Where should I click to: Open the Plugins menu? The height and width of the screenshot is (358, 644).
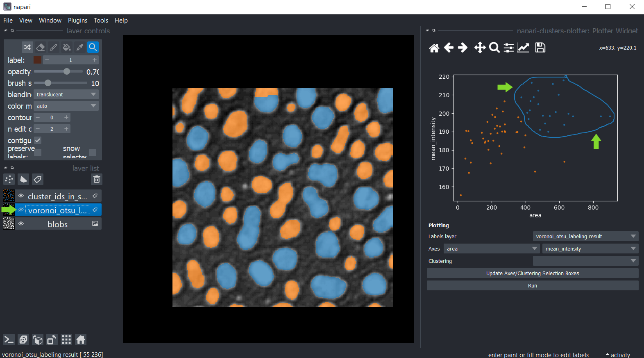point(77,21)
